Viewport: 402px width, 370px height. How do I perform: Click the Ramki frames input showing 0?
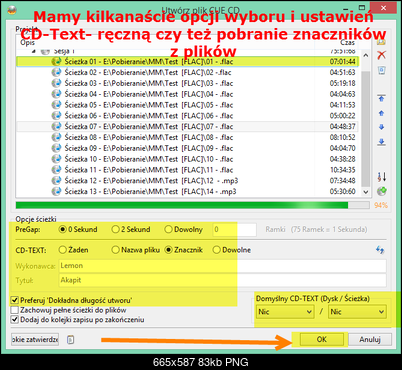click(x=235, y=230)
